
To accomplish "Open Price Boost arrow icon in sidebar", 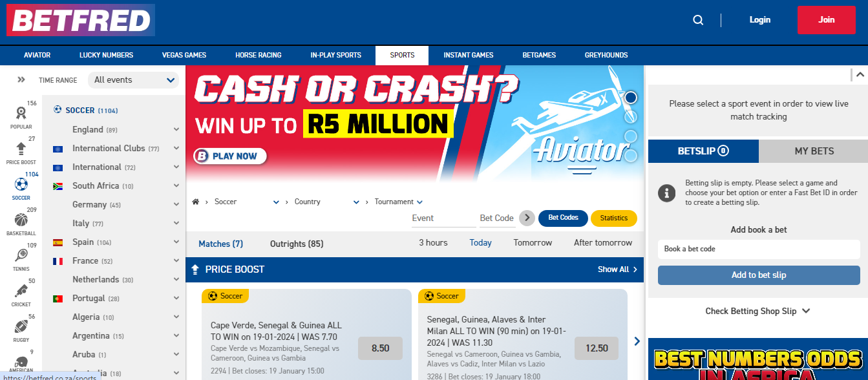I will point(21,149).
